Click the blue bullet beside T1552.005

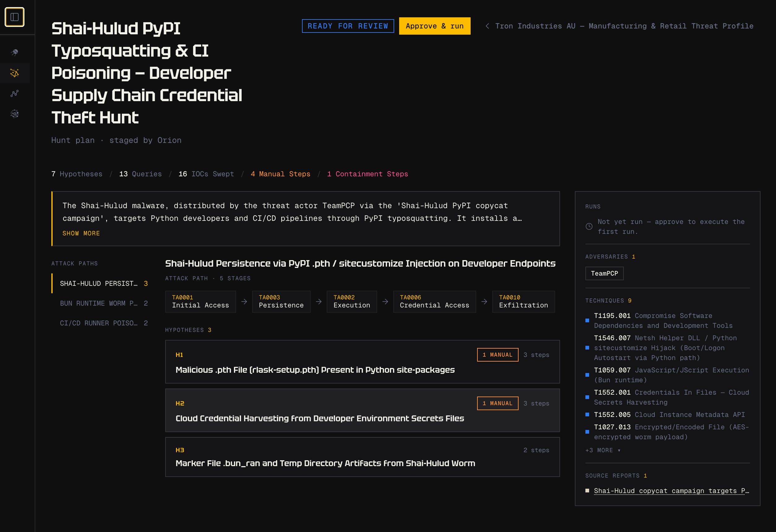(587, 414)
